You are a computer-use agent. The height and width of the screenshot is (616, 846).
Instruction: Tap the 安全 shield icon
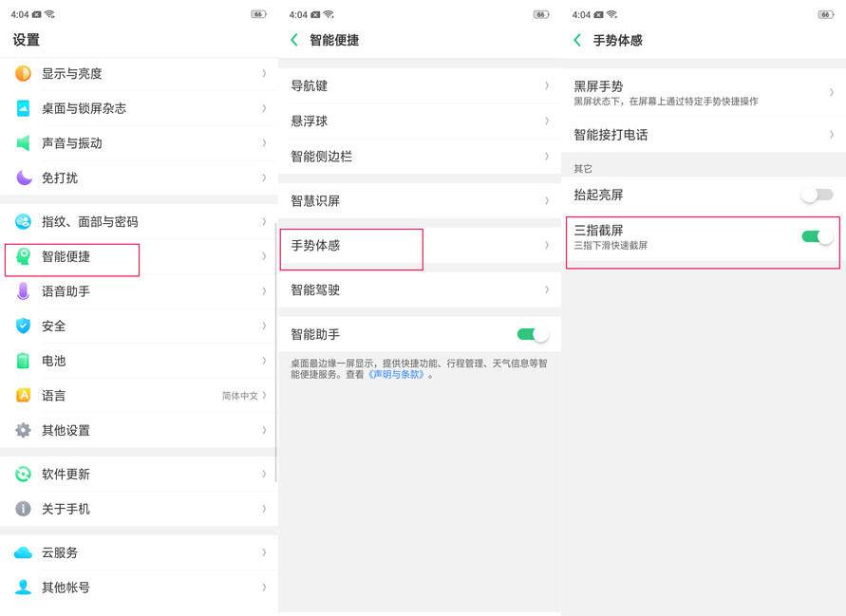coord(23,326)
